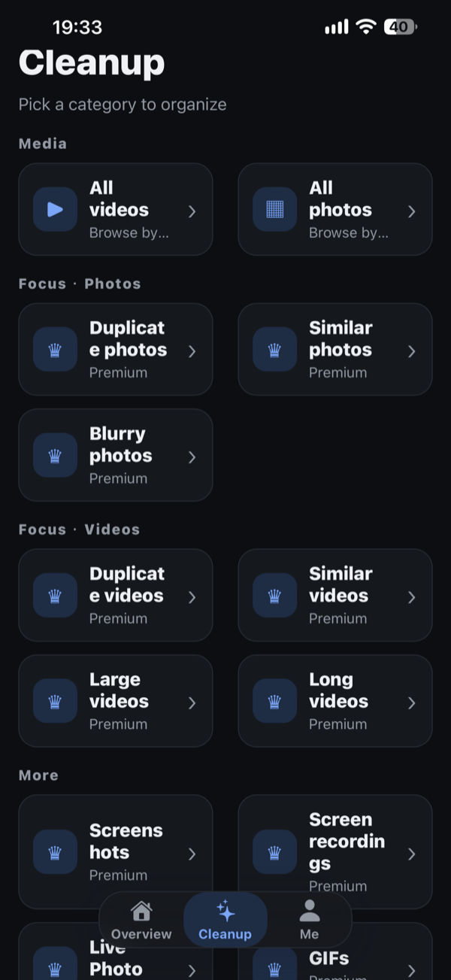Open the chevron beside All videos

tap(192, 211)
